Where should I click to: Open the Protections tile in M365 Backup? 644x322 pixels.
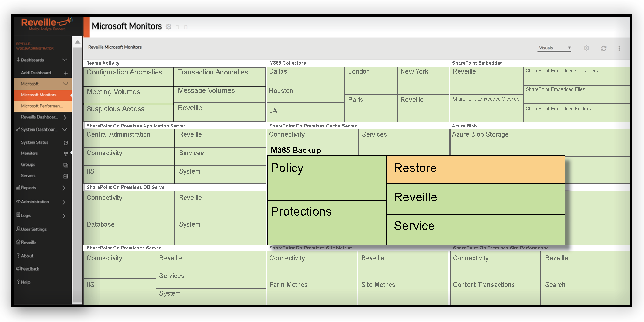click(x=327, y=223)
